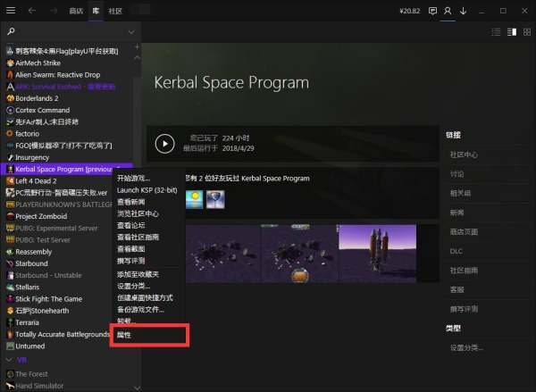The height and width of the screenshot is (392, 536).
Task: Click the plus icon above game list
Action: click(137, 46)
